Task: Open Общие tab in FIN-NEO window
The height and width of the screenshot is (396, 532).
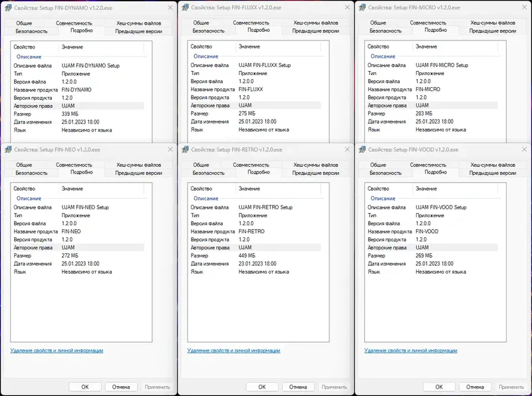Action: click(x=24, y=165)
